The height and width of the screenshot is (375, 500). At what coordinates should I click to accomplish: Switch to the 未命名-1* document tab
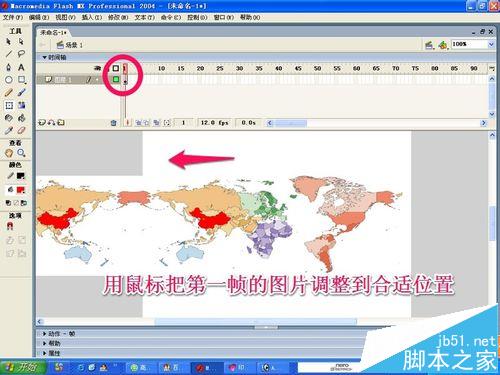click(53, 33)
